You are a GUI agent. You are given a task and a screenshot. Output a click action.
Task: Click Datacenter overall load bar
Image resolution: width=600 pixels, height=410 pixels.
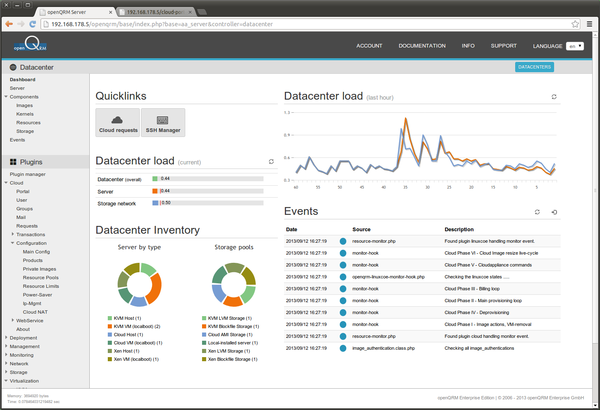pos(212,179)
